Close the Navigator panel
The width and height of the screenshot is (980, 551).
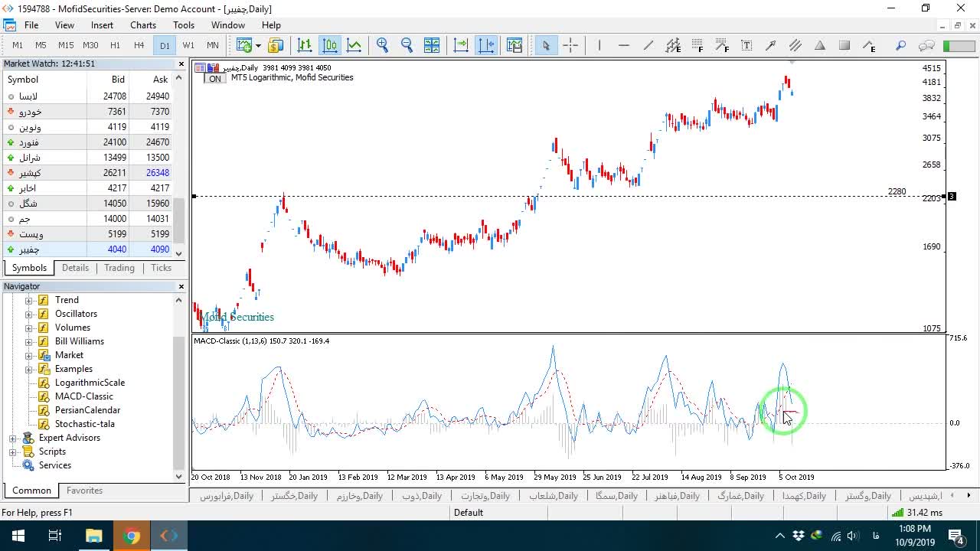click(x=181, y=286)
